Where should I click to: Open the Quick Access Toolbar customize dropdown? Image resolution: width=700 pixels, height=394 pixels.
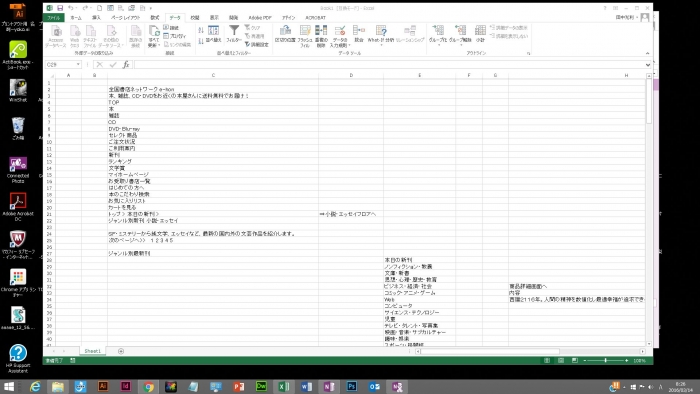tap(151, 8)
